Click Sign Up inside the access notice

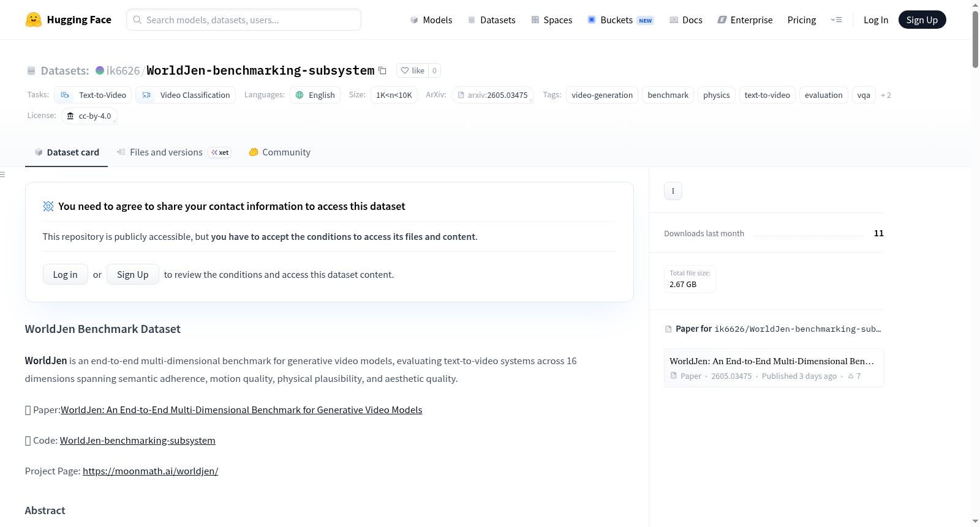[133, 274]
